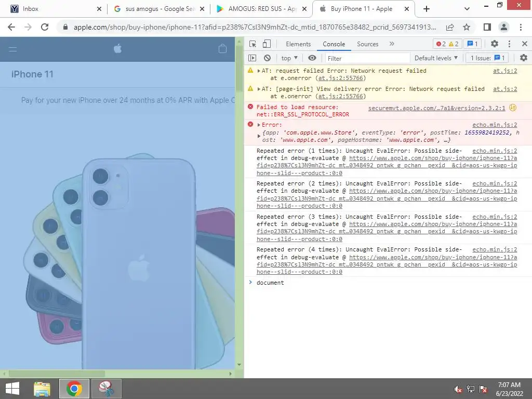
Task: Open URL link in Repeated error (4 times)
Action: pos(387,264)
